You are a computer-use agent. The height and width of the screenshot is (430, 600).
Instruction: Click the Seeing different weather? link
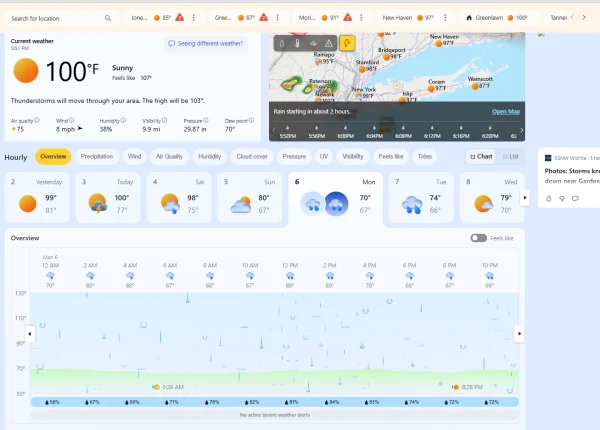(206, 43)
